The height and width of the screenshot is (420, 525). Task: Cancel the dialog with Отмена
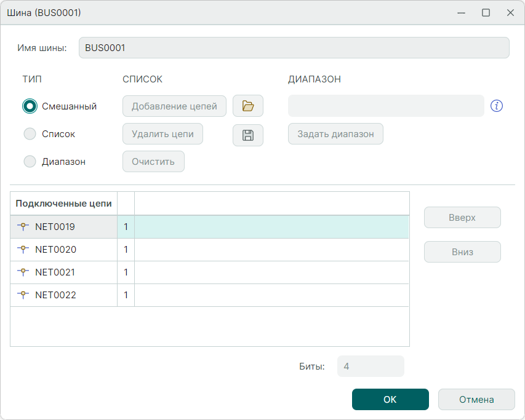(x=476, y=399)
